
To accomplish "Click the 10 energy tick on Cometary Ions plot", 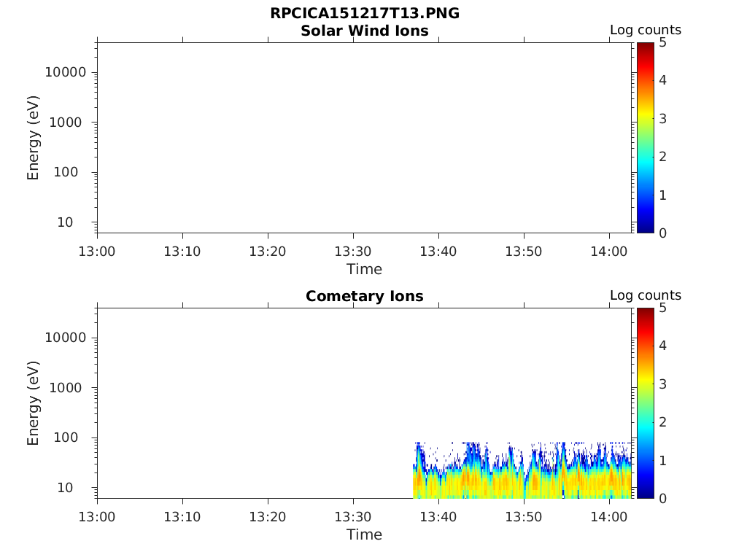I will (x=65, y=487).
